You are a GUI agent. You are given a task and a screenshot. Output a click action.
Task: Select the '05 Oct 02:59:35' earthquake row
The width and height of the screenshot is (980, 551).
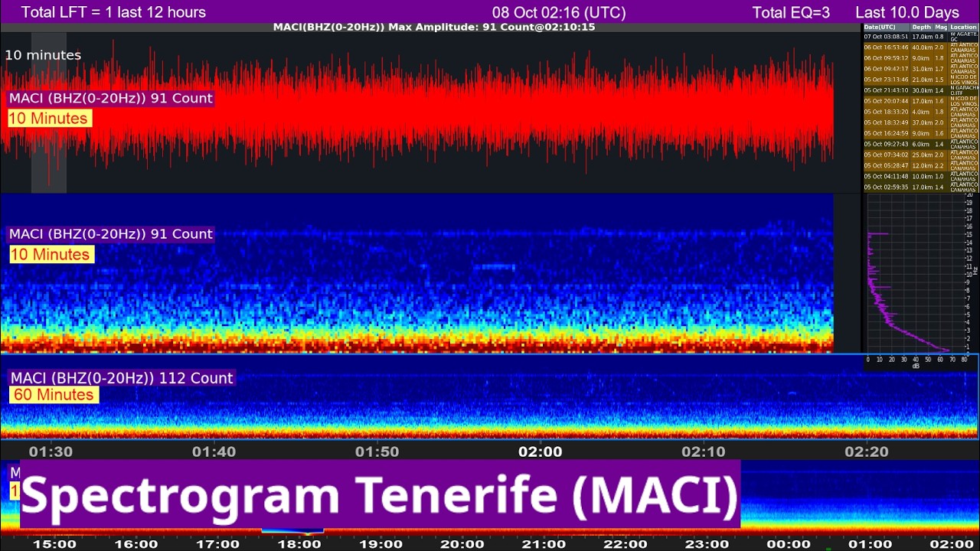tap(921, 187)
